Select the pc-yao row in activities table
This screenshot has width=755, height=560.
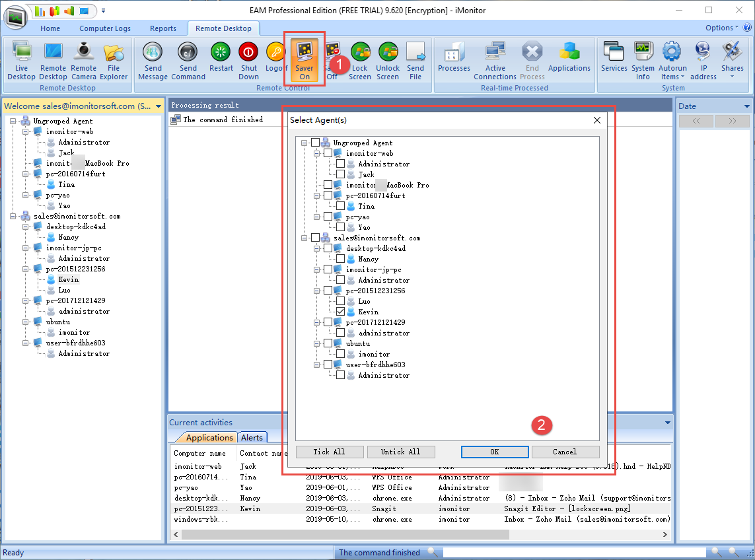click(421, 488)
